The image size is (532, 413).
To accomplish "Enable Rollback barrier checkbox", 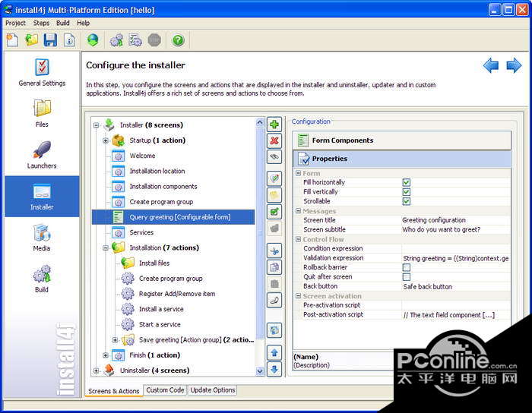I will click(x=406, y=267).
